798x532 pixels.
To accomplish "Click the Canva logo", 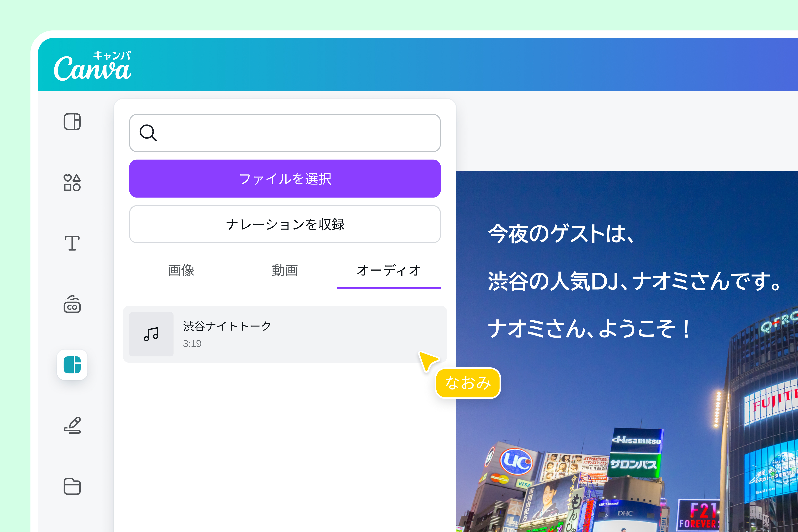I will (92, 66).
